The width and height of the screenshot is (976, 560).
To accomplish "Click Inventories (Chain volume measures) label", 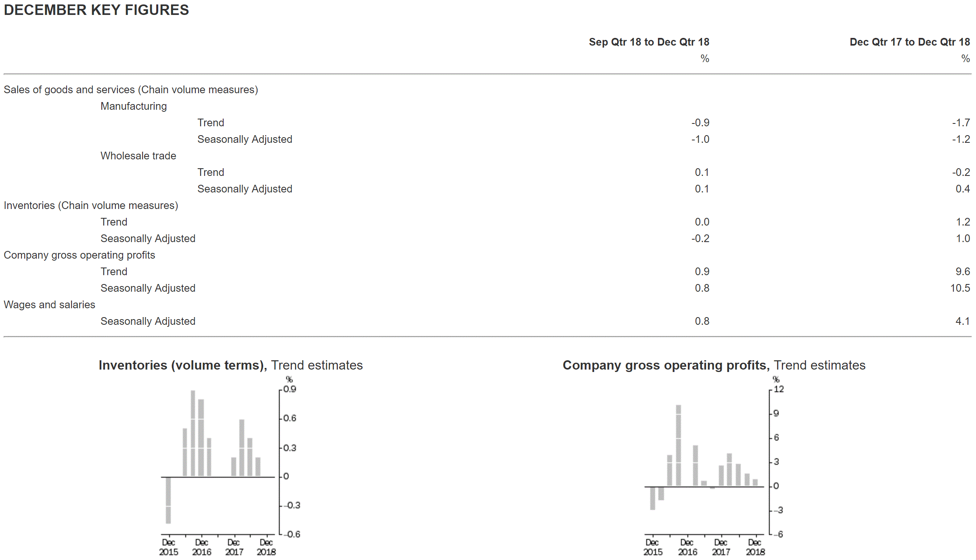I will click(91, 205).
